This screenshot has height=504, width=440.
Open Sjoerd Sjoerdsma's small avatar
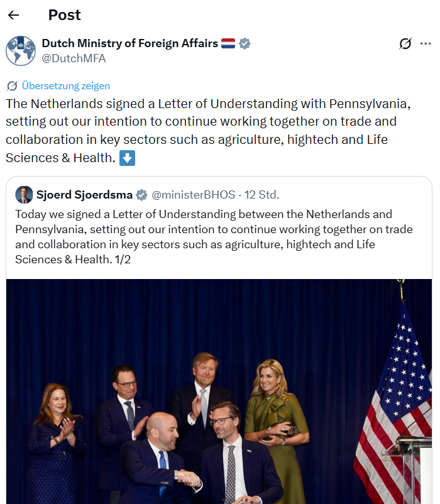24,195
